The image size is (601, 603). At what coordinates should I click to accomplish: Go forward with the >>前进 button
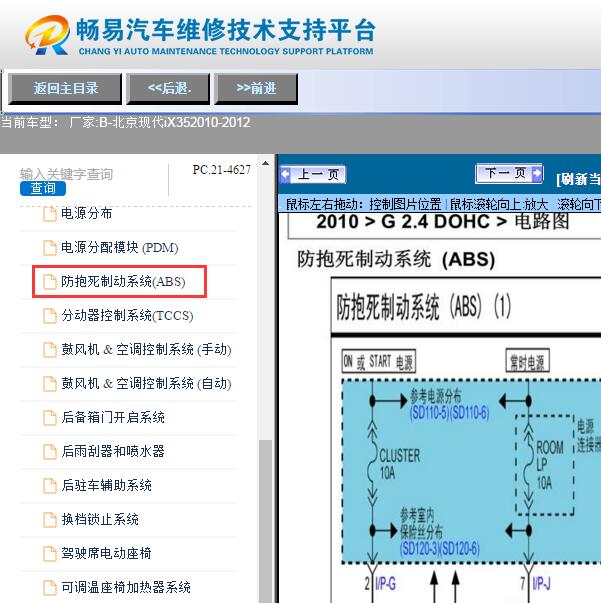256,89
